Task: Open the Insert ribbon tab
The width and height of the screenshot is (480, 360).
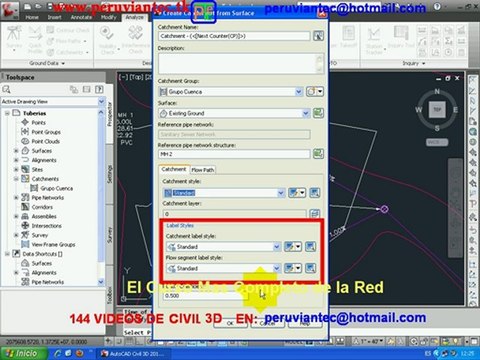Action: point(54,17)
